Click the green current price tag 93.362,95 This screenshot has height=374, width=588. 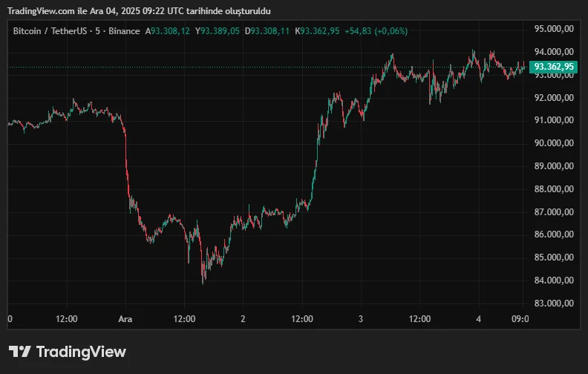[554, 67]
